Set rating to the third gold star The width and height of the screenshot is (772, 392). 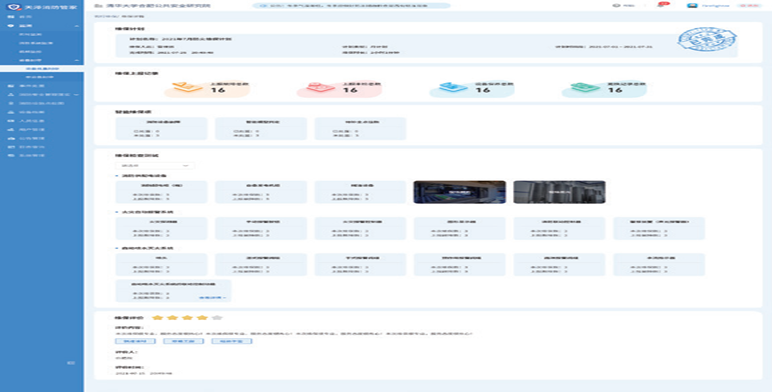coord(188,318)
